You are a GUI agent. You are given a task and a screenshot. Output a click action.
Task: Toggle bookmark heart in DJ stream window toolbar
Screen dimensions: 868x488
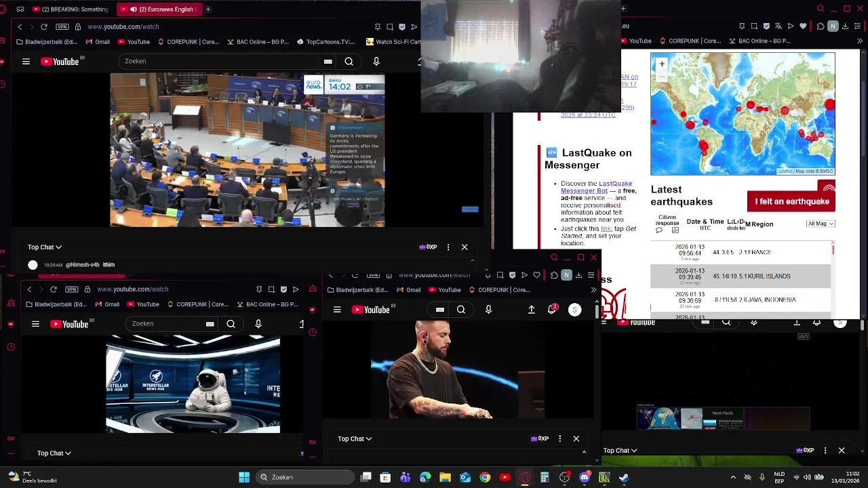pos(537,275)
